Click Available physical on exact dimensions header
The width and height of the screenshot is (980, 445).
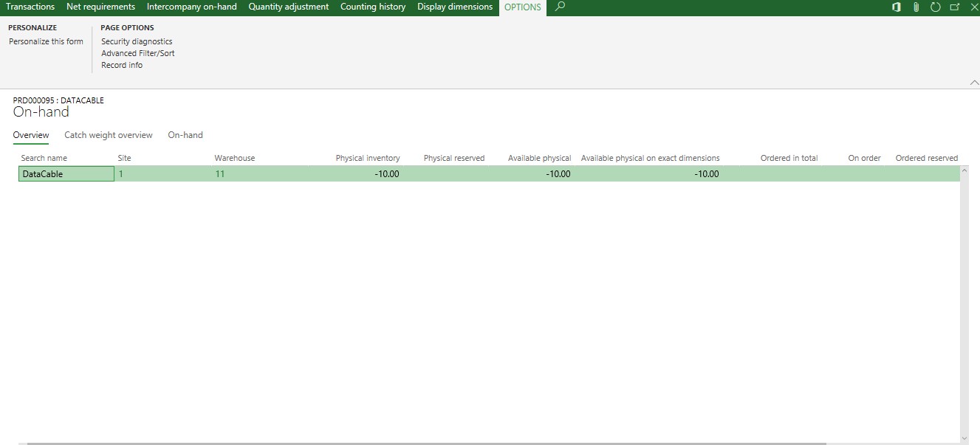click(x=651, y=158)
